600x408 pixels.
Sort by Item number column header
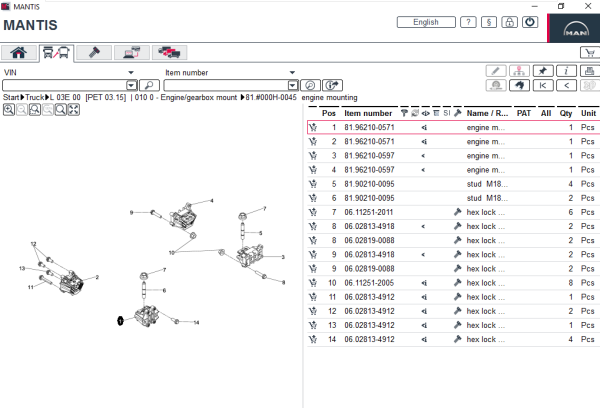point(368,113)
